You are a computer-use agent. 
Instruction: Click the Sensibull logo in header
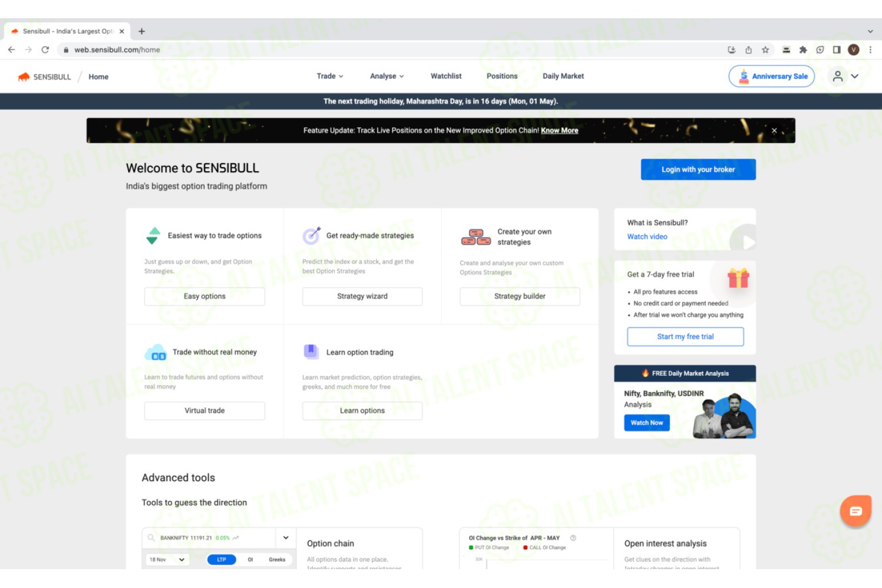pyautogui.click(x=44, y=77)
